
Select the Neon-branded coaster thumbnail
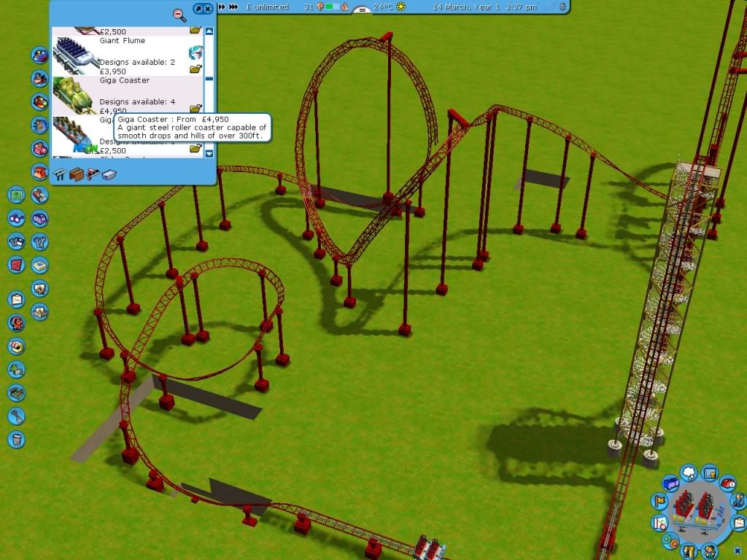(x=74, y=135)
